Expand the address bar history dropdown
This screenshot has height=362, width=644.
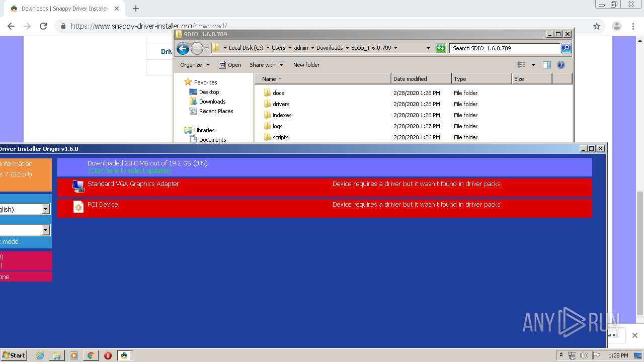point(428,48)
